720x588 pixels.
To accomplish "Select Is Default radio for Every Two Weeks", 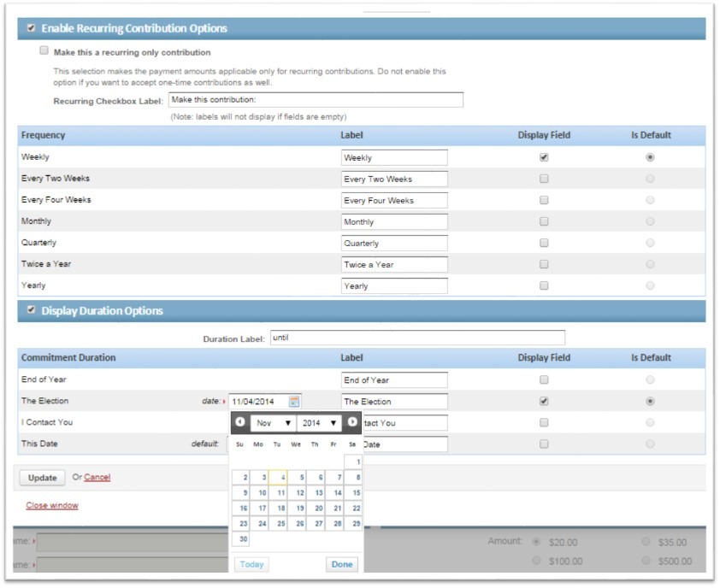I will [650, 179].
